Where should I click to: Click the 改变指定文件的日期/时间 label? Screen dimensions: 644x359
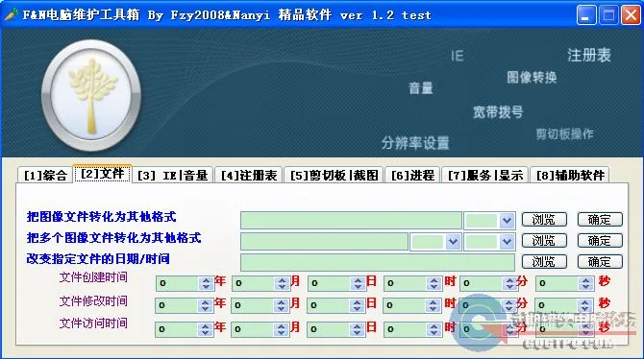98,259
